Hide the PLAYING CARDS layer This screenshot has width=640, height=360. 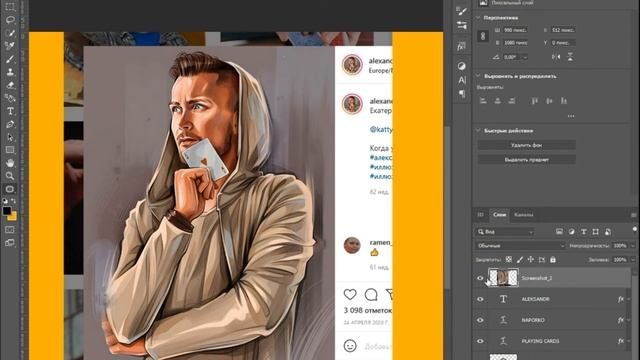[x=480, y=341]
